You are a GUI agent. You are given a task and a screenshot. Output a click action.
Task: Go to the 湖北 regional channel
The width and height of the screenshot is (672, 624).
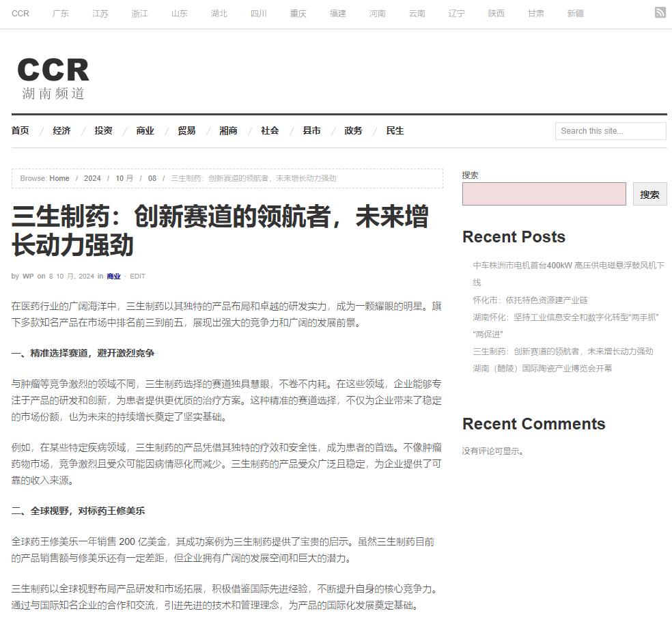click(219, 14)
